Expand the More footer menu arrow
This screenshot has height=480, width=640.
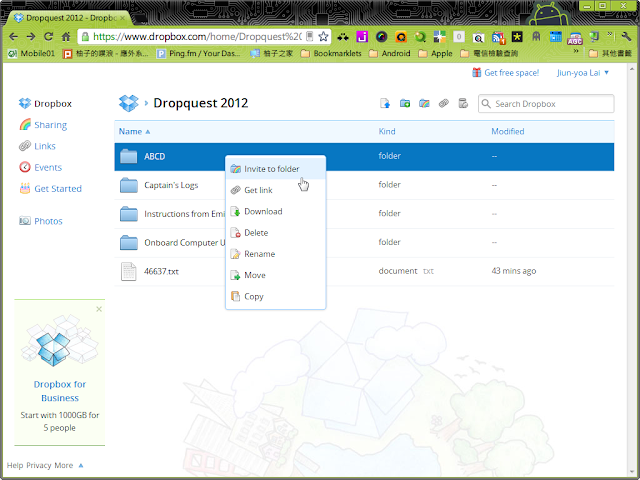coord(81,465)
